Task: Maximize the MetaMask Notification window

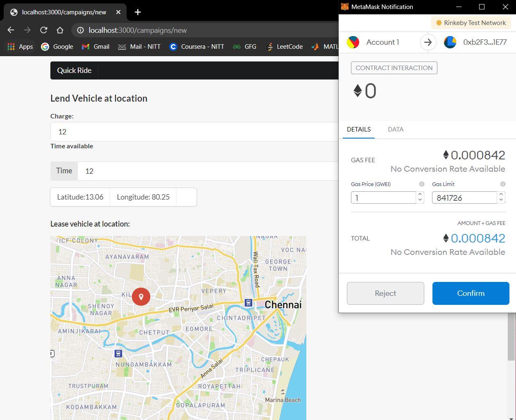Action: coord(482,7)
